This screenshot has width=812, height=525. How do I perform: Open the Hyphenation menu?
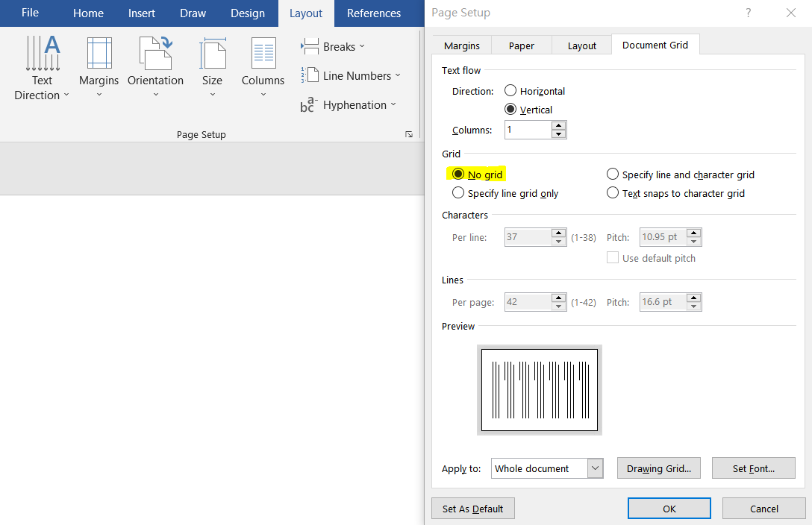click(348, 105)
